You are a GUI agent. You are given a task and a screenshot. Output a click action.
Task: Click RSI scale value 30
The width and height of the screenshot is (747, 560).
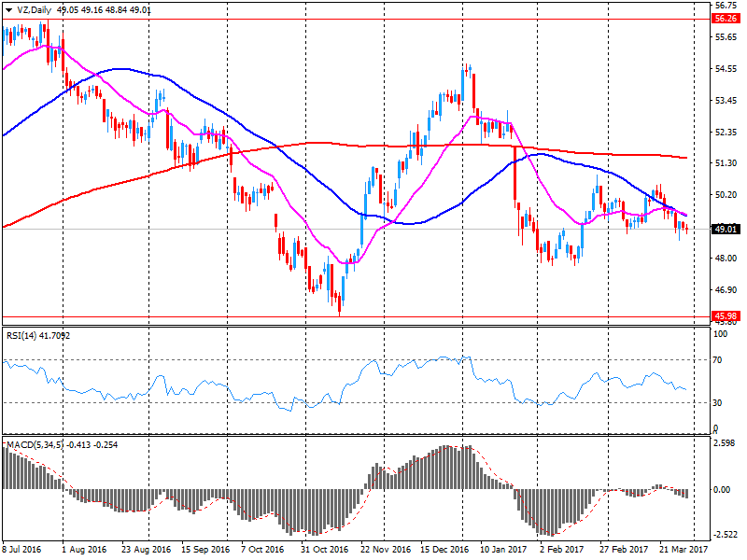point(717,402)
